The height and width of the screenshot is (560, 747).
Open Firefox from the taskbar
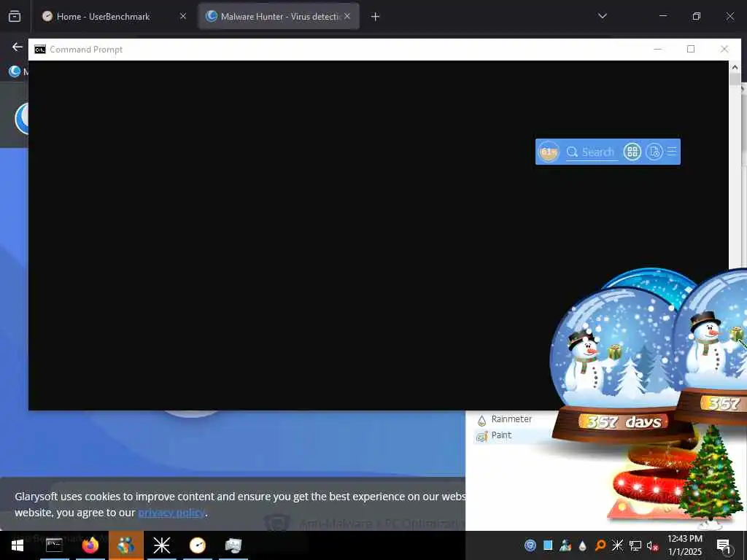point(90,545)
